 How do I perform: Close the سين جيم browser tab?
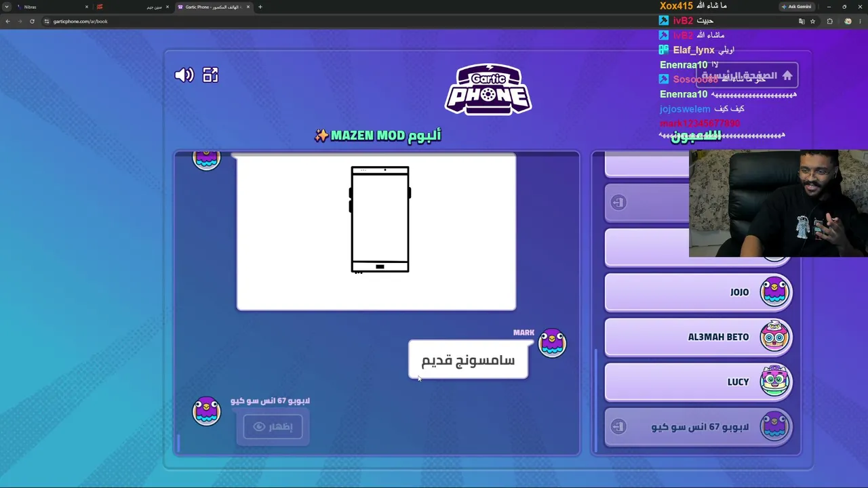pos(167,7)
